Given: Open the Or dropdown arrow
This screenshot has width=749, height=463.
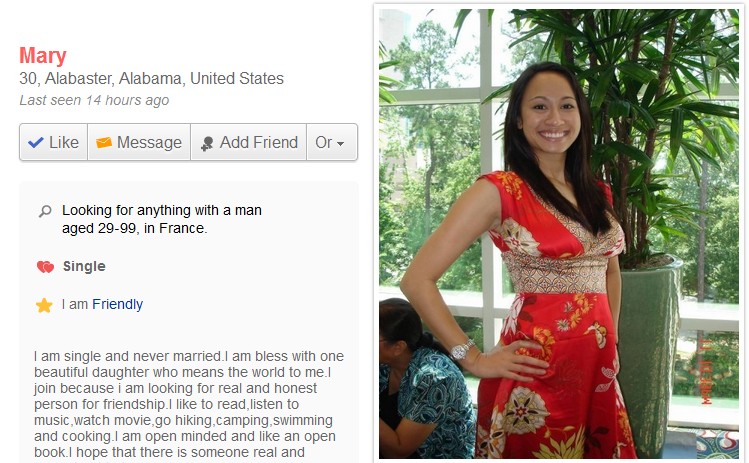Looking at the screenshot, I should tap(341, 143).
